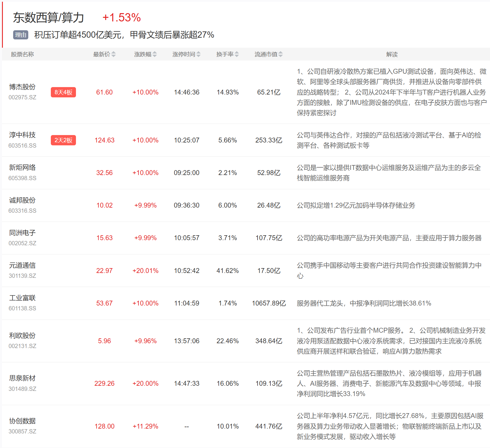The height and width of the screenshot is (448, 490).
Task: Open 工业富联 stock details
Action: (x=22, y=298)
